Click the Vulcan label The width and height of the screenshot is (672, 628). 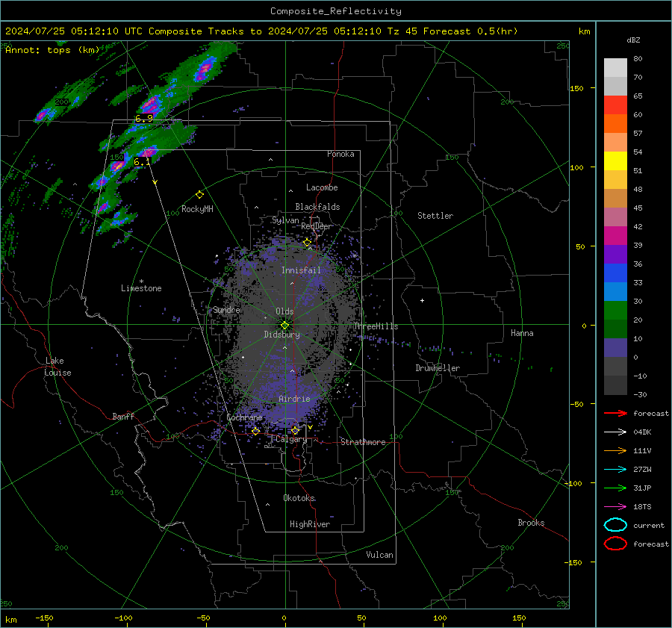(x=379, y=555)
